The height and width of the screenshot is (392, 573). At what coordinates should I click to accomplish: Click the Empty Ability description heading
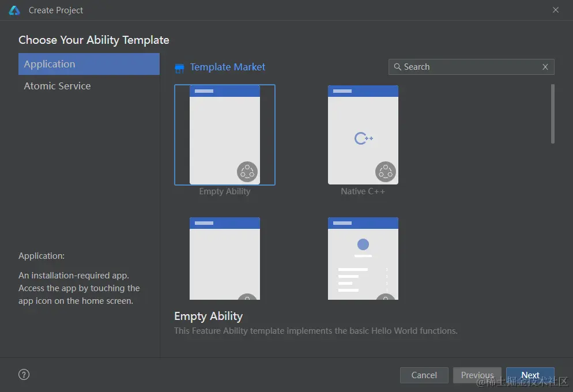208,316
